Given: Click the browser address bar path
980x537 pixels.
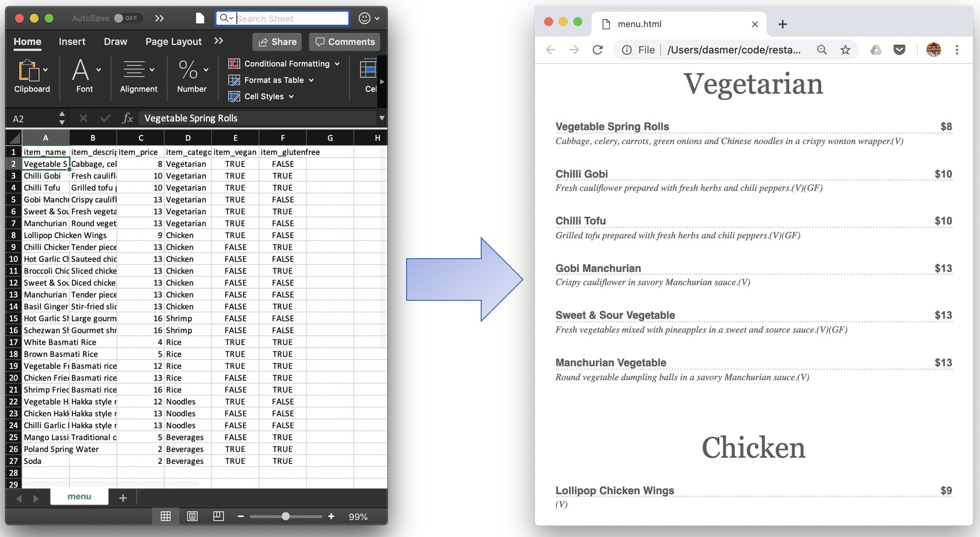Looking at the screenshot, I should coord(734,50).
